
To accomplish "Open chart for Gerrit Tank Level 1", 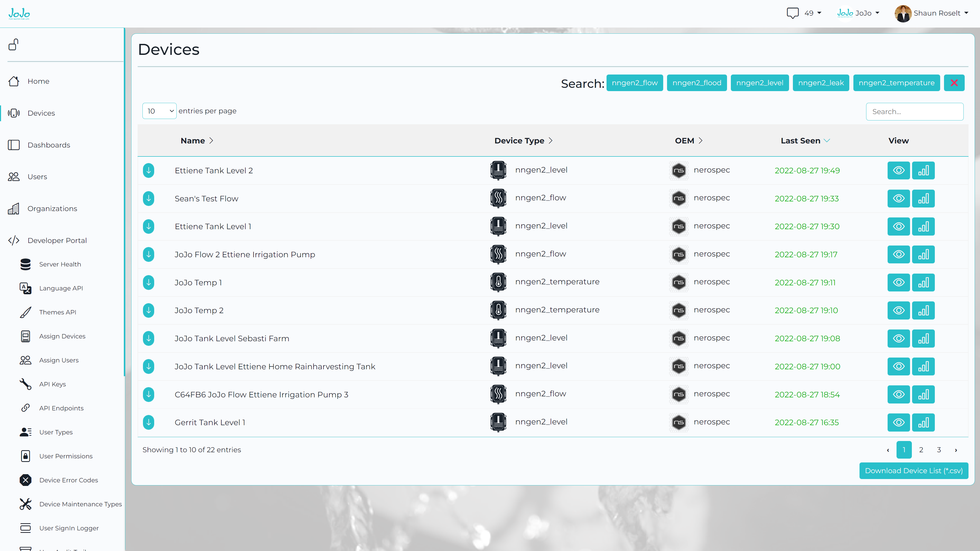I will (923, 422).
